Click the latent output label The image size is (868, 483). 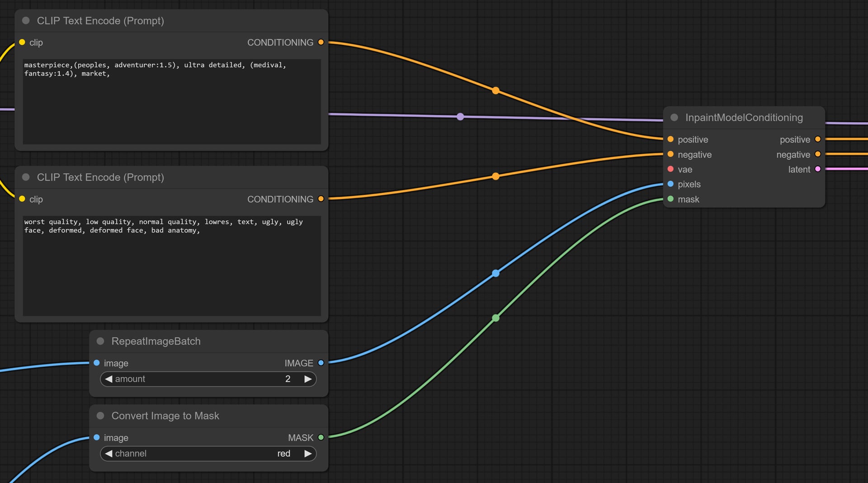point(799,170)
